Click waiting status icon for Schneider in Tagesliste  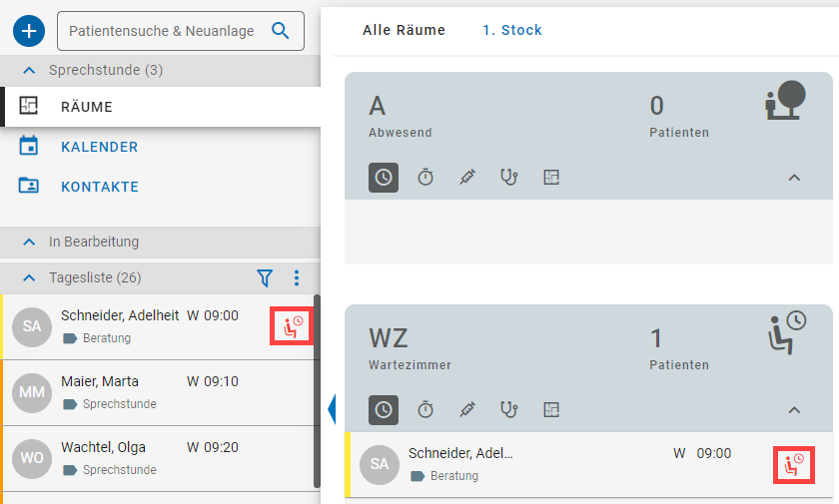point(292,326)
